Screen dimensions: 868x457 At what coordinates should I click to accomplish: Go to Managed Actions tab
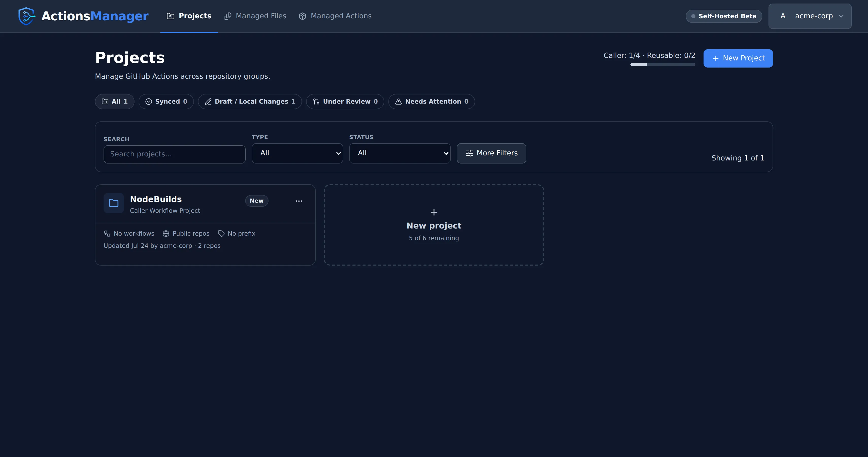click(x=335, y=16)
